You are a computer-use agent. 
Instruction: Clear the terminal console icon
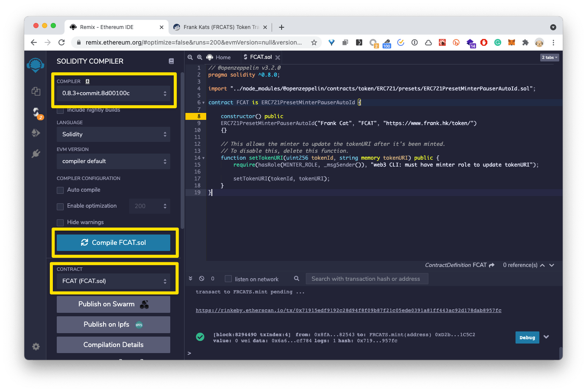tap(201, 279)
